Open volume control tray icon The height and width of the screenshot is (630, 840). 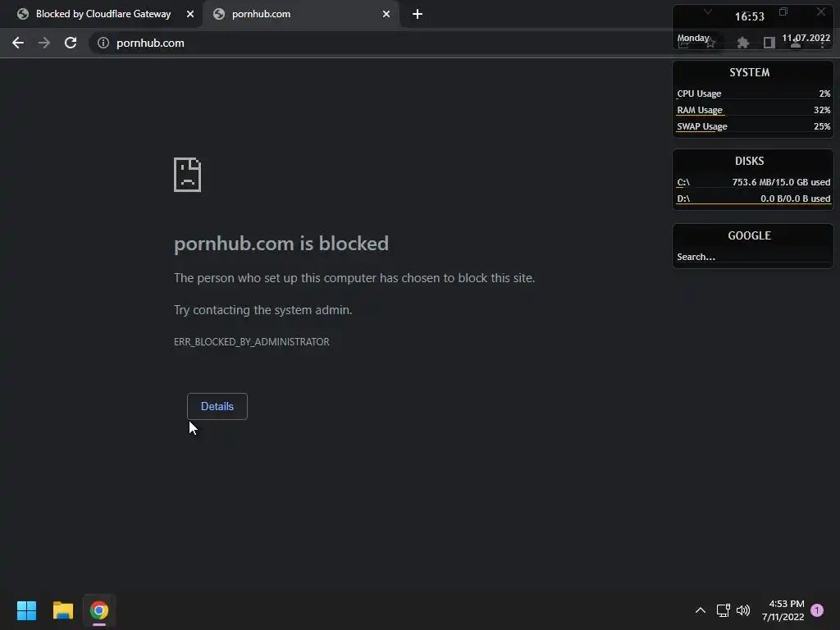(x=743, y=610)
